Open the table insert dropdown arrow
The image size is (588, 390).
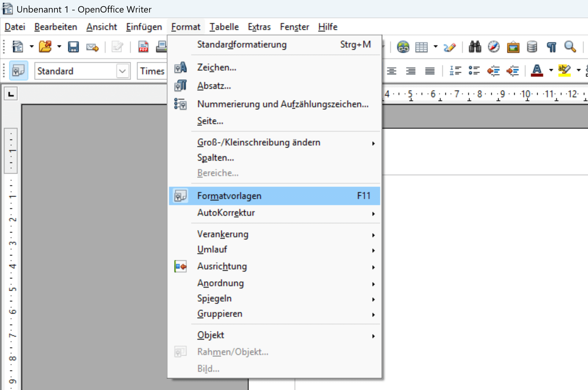(x=435, y=46)
